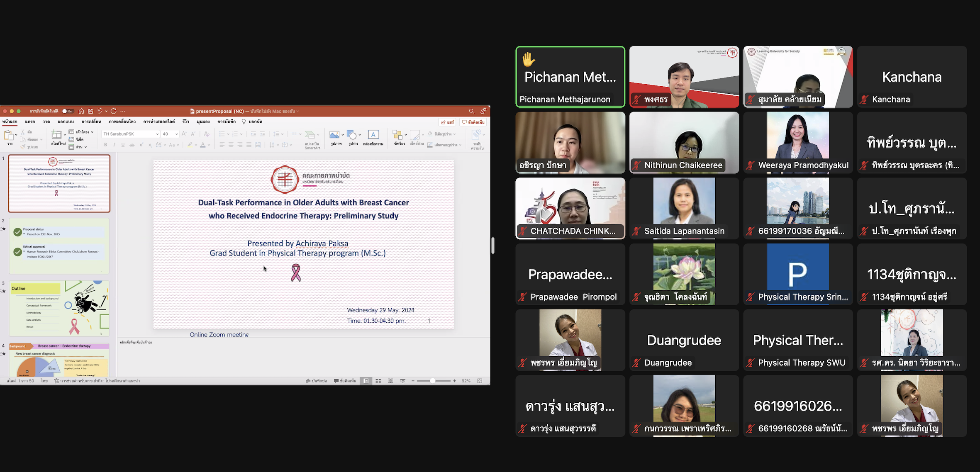This screenshot has width=980, height=472.
Task: Open slide sorter view in status bar
Action: pyautogui.click(x=378, y=381)
